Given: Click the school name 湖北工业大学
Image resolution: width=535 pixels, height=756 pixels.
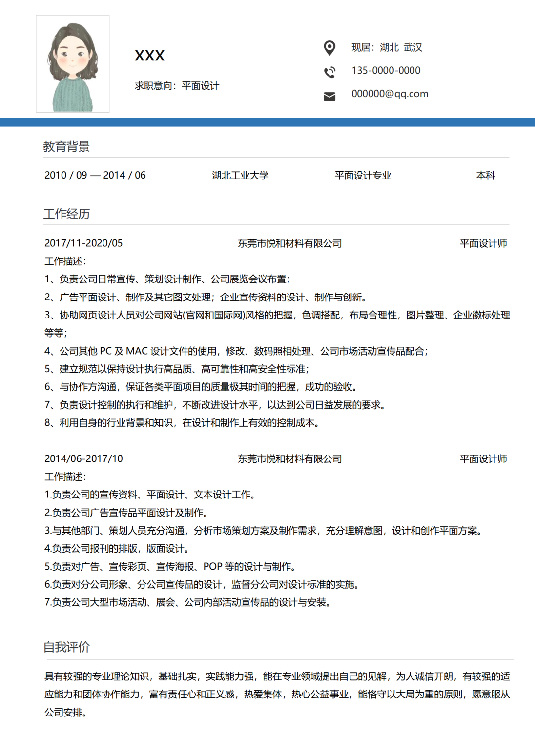Looking at the screenshot, I should (240, 175).
